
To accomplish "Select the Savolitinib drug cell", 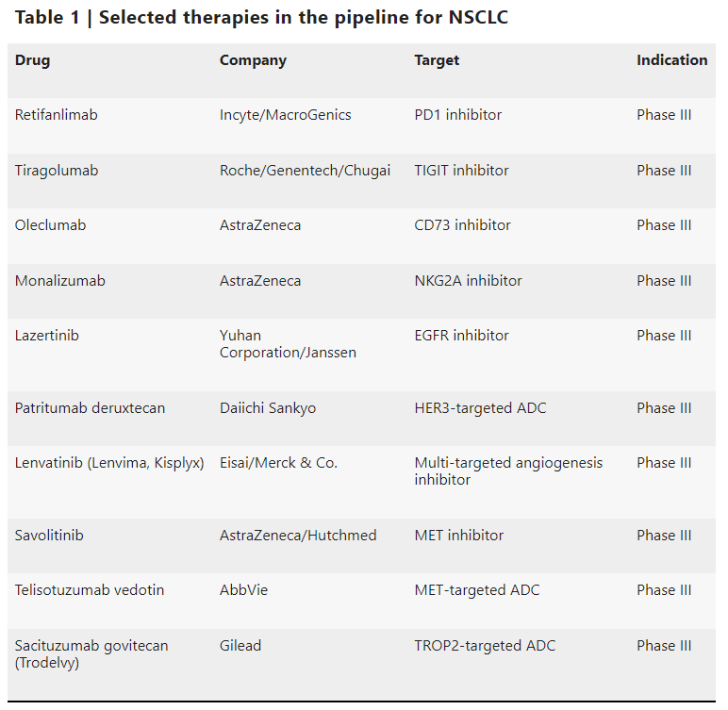I will coord(49,536).
